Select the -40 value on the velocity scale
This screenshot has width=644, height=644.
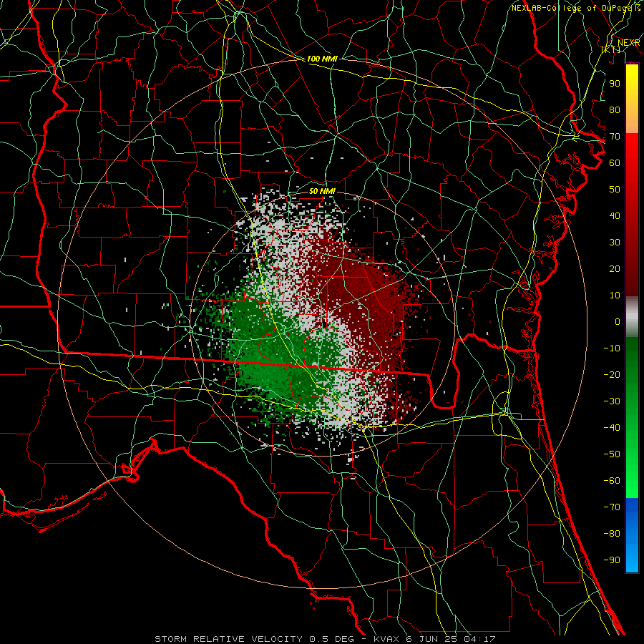(x=612, y=428)
